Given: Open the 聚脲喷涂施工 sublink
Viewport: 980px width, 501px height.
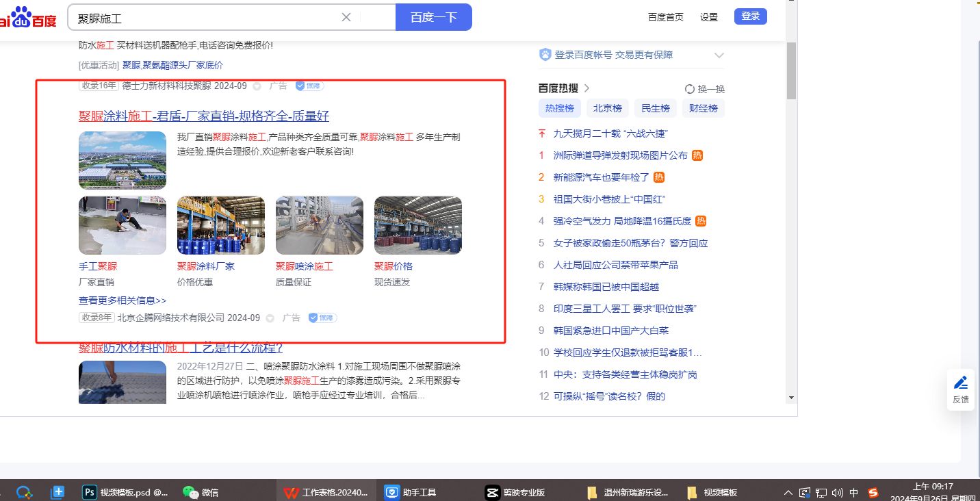Looking at the screenshot, I should 305,266.
